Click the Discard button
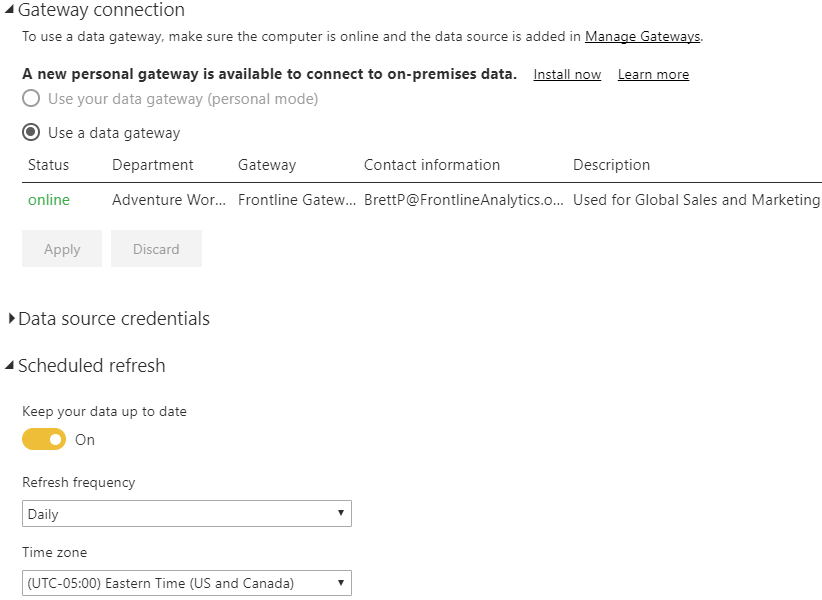Screen dimensions: 822x600 click(x=156, y=248)
